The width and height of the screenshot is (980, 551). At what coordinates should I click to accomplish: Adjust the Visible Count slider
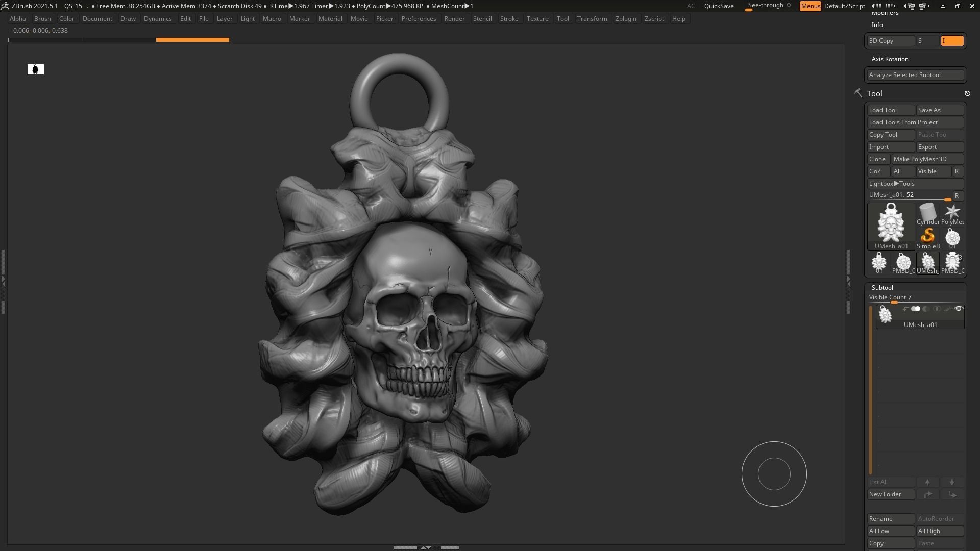point(915,298)
